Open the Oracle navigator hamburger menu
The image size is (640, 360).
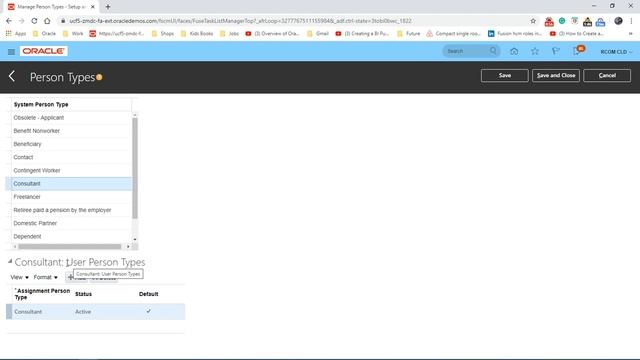click(x=11, y=51)
